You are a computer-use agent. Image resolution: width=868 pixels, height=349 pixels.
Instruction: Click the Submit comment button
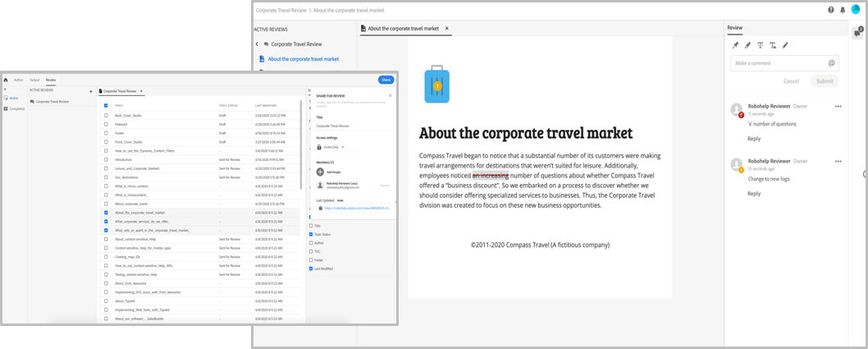click(x=825, y=81)
